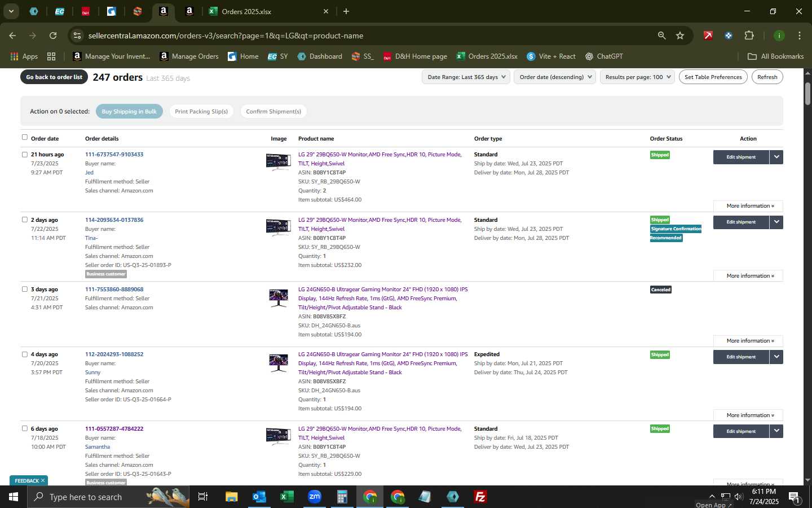
Task: Click the zoom magnifier icon in address bar
Action: (x=661, y=36)
